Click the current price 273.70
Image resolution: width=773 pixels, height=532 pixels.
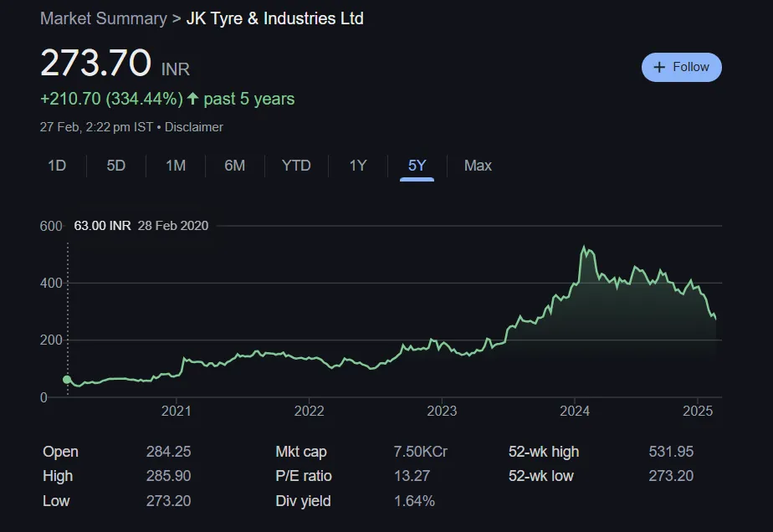click(95, 63)
